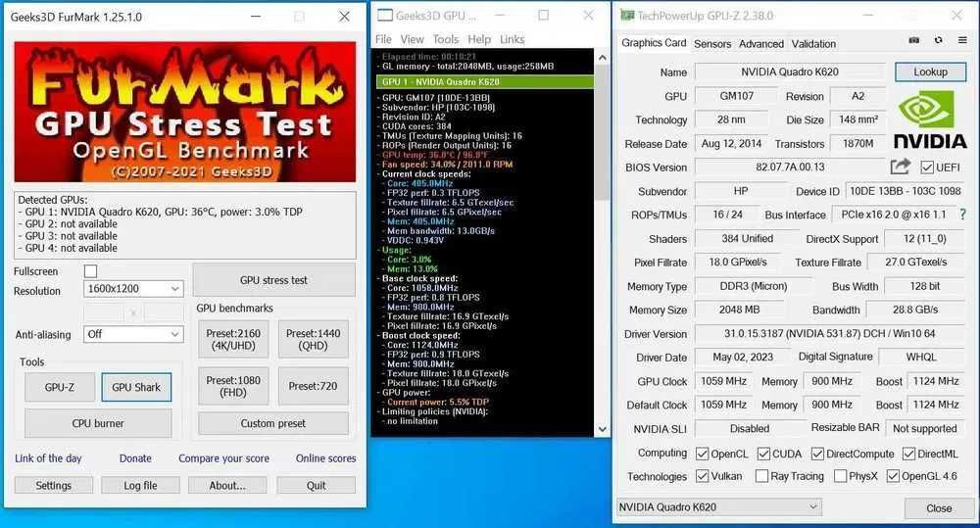
Task: Click the GPU Shark vertical scrollbar thumb
Action: [603, 132]
